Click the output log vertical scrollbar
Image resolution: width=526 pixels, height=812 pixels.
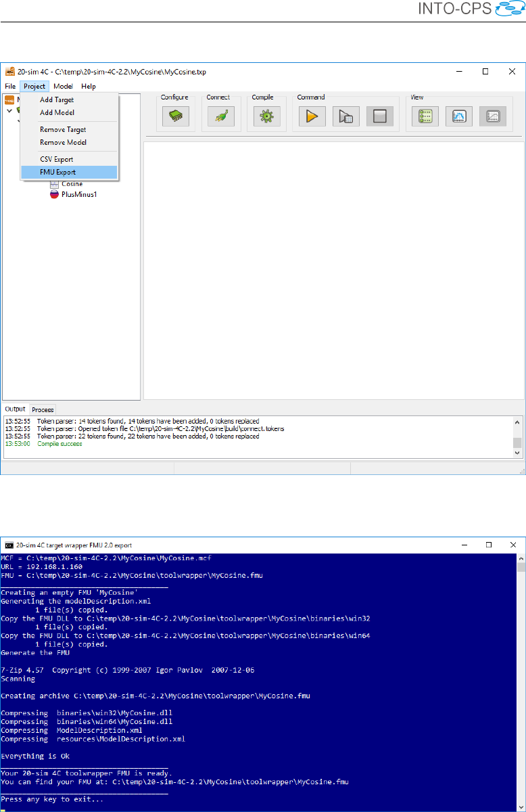517,436
